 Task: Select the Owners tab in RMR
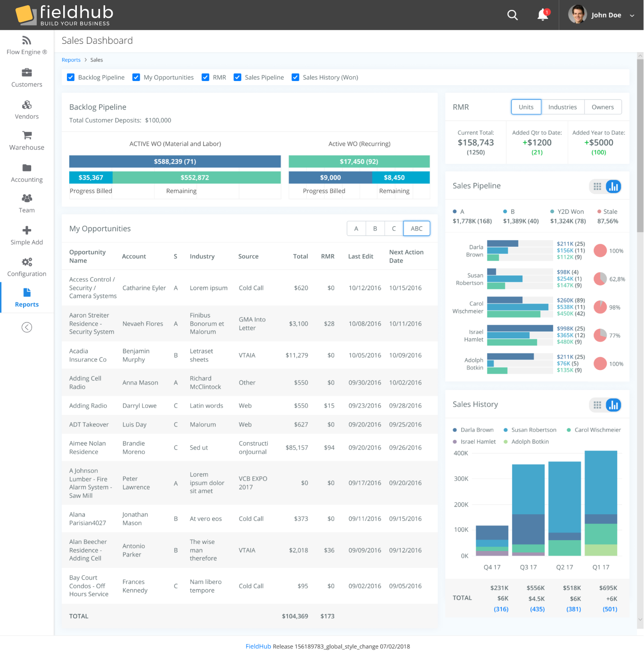pos(603,107)
